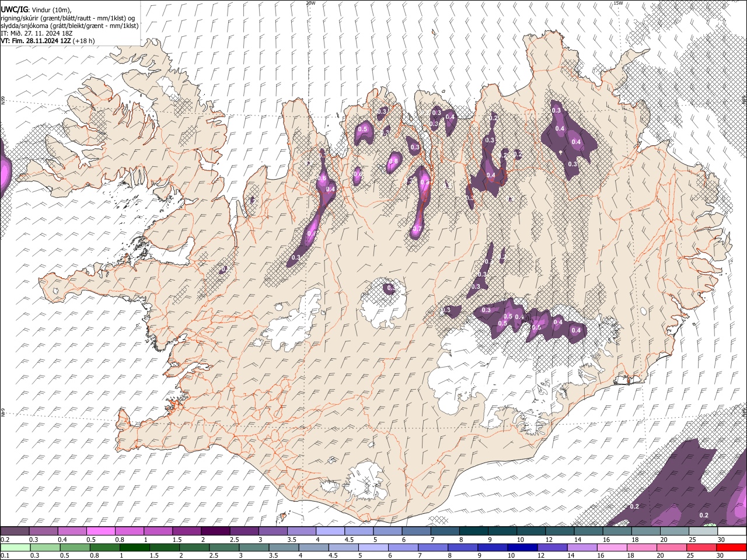Choose the white swatch labeled 30 in the snow legend
This screenshot has width=747, height=560.
pos(732,531)
